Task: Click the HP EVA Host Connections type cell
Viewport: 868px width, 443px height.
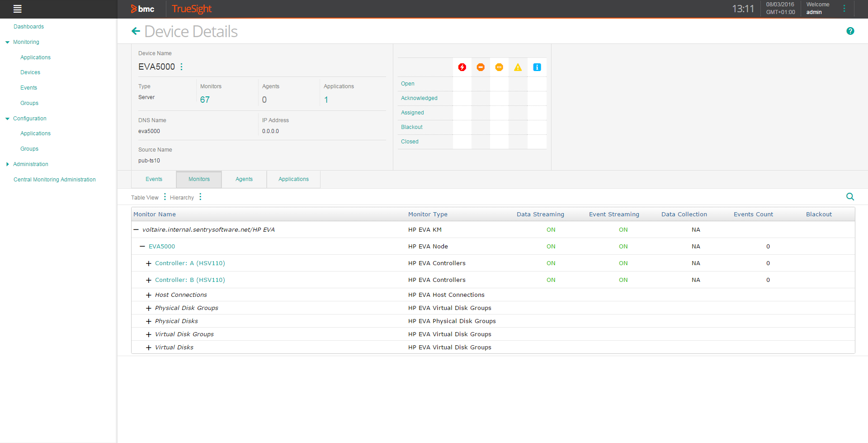Action: tap(446, 295)
